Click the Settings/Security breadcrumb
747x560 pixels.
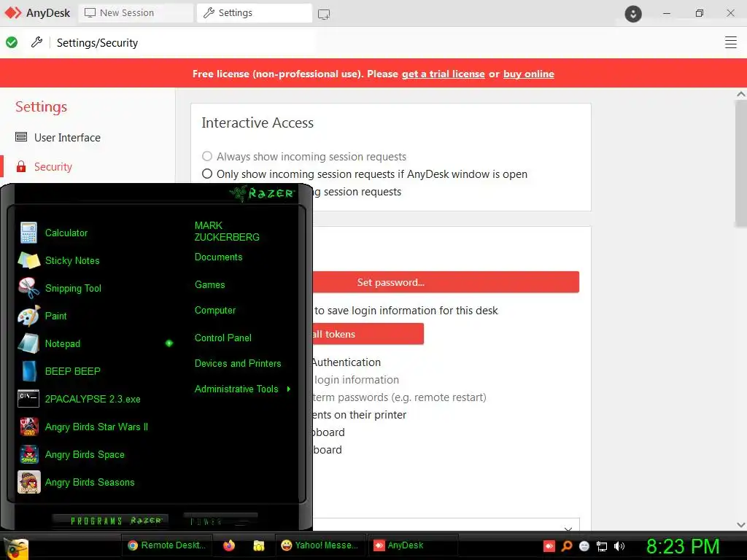[97, 43]
